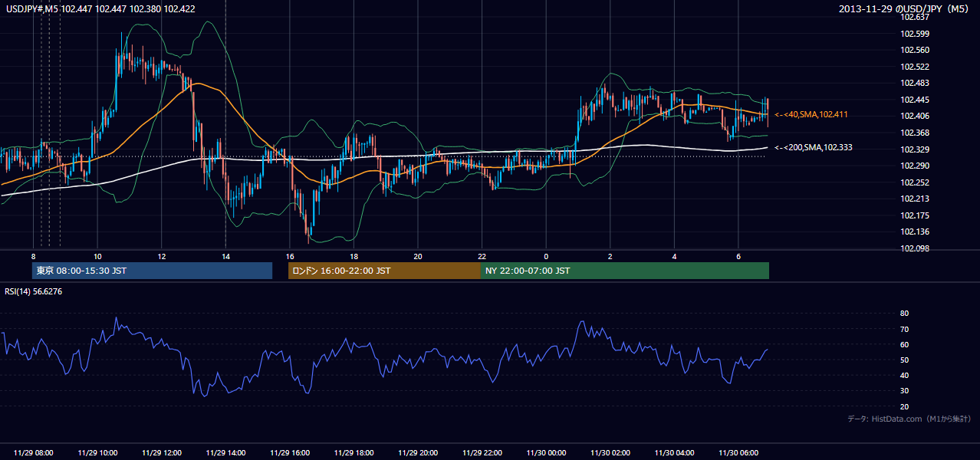The height and width of the screenshot is (460, 980).
Task: Click RSI level 60 label
Action: (904, 344)
